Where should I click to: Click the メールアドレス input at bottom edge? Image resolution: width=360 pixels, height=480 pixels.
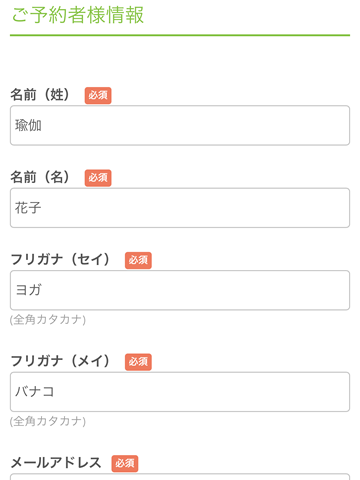tap(180, 477)
